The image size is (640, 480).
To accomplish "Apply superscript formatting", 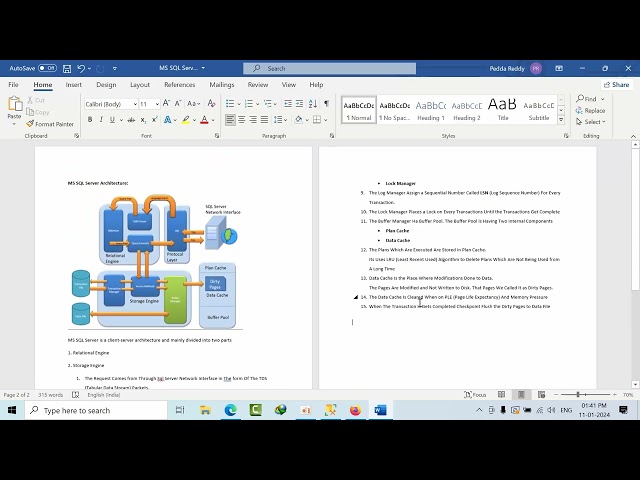I will pyautogui.click(x=154, y=120).
